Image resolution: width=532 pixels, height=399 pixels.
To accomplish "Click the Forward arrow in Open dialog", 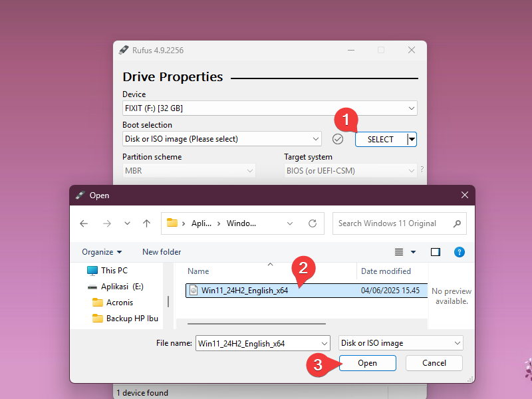I will point(105,223).
